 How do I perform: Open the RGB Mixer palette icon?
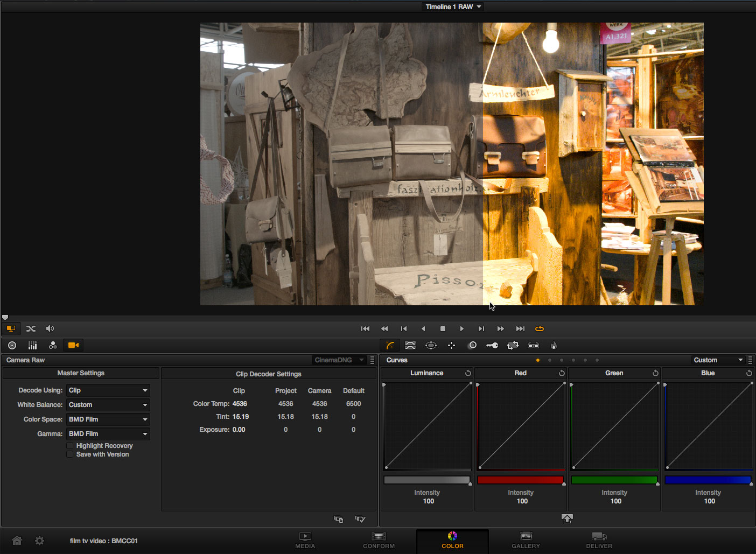click(53, 345)
